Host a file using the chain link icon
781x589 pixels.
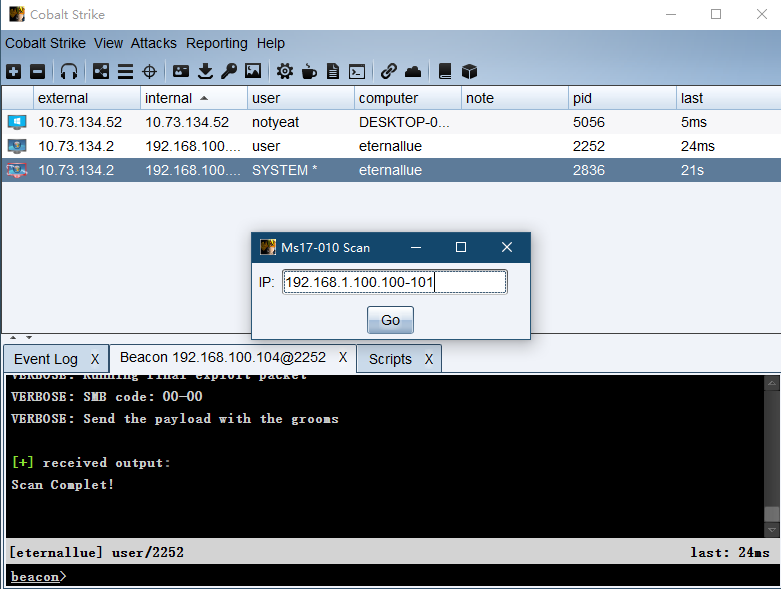pos(389,72)
